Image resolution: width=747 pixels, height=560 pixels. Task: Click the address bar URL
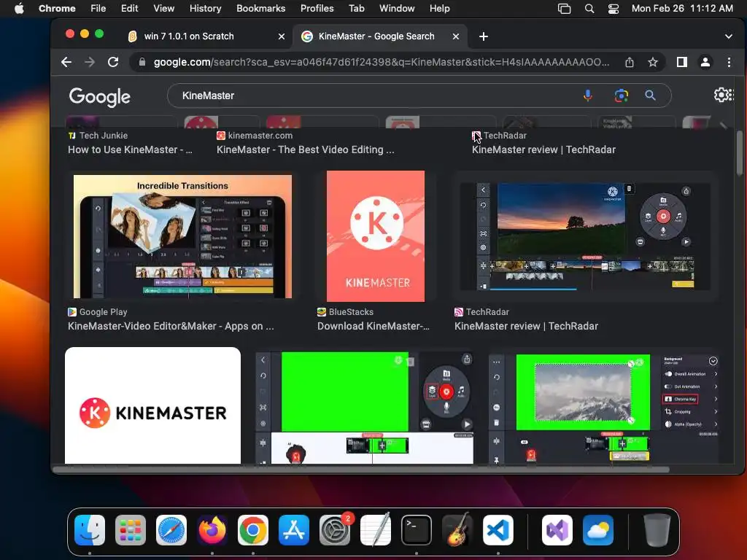coord(381,63)
